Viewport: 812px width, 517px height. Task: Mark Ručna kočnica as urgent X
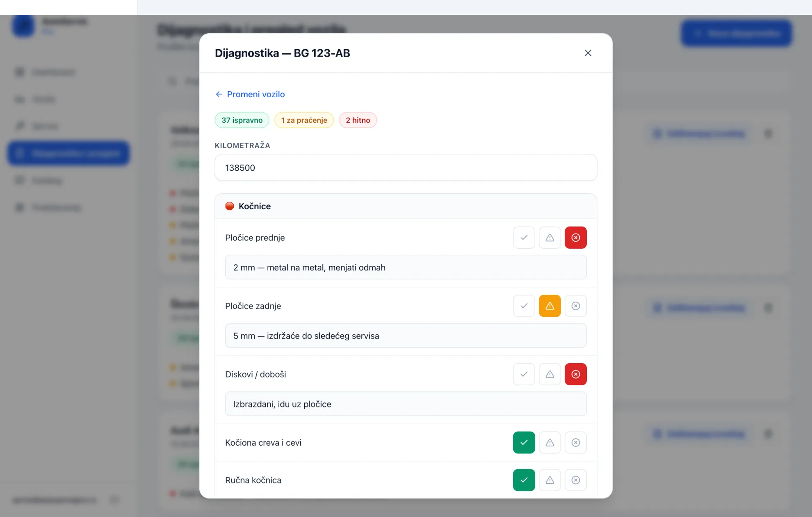click(575, 480)
